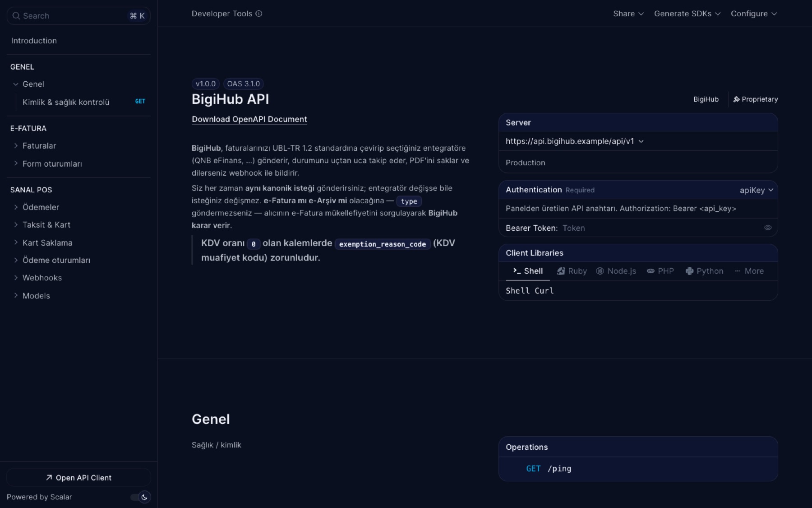Expand Taksit & Kart in the sidebar
Image resolution: width=812 pixels, height=508 pixels.
click(16, 224)
